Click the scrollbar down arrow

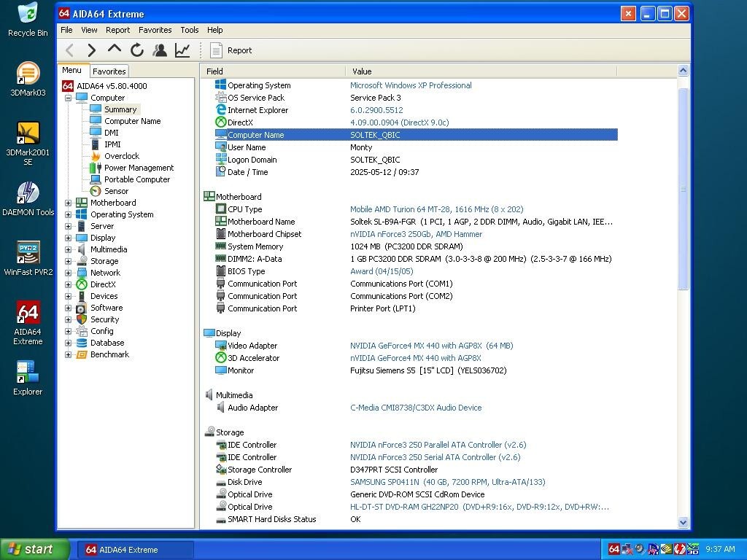[x=683, y=522]
